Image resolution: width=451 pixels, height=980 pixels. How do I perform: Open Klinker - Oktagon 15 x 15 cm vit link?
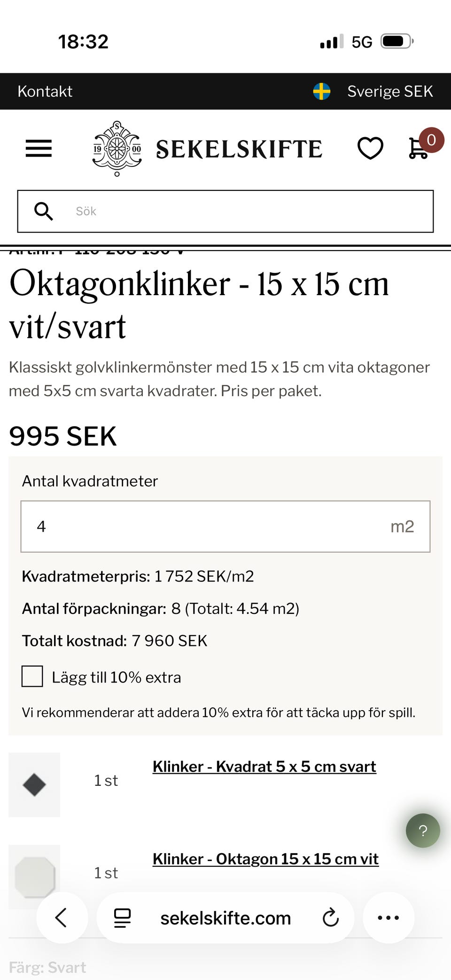[265, 859]
